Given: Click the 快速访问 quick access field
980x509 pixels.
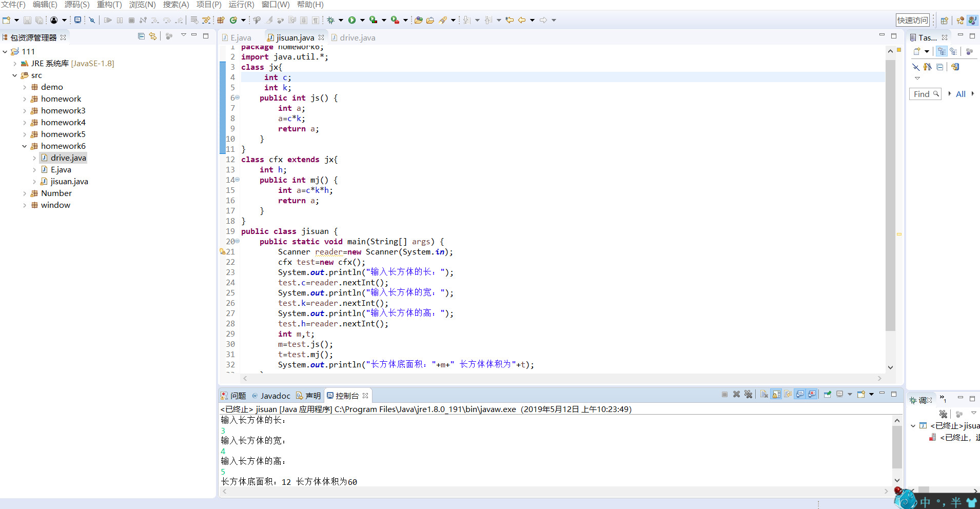Looking at the screenshot, I should click(x=912, y=20).
